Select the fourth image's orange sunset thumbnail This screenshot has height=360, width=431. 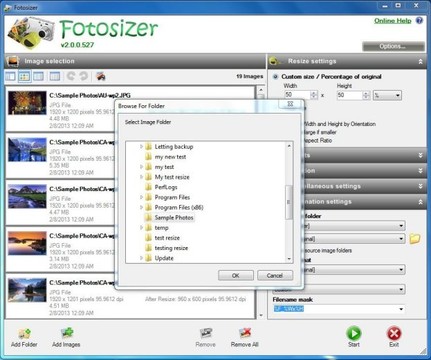tap(27, 243)
